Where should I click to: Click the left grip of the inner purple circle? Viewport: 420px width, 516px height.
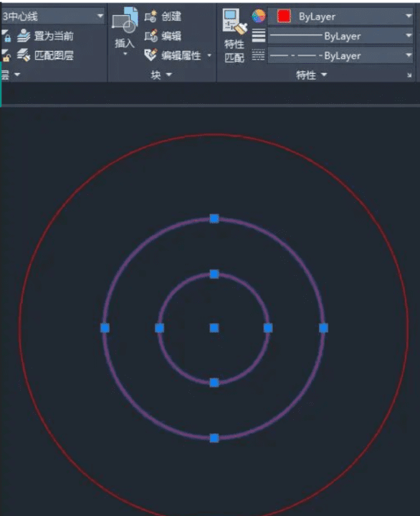click(160, 328)
